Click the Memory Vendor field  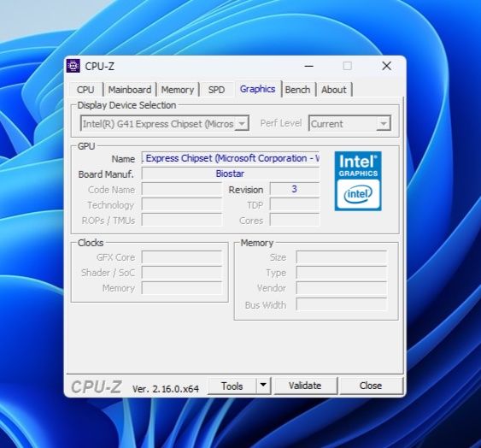341,288
